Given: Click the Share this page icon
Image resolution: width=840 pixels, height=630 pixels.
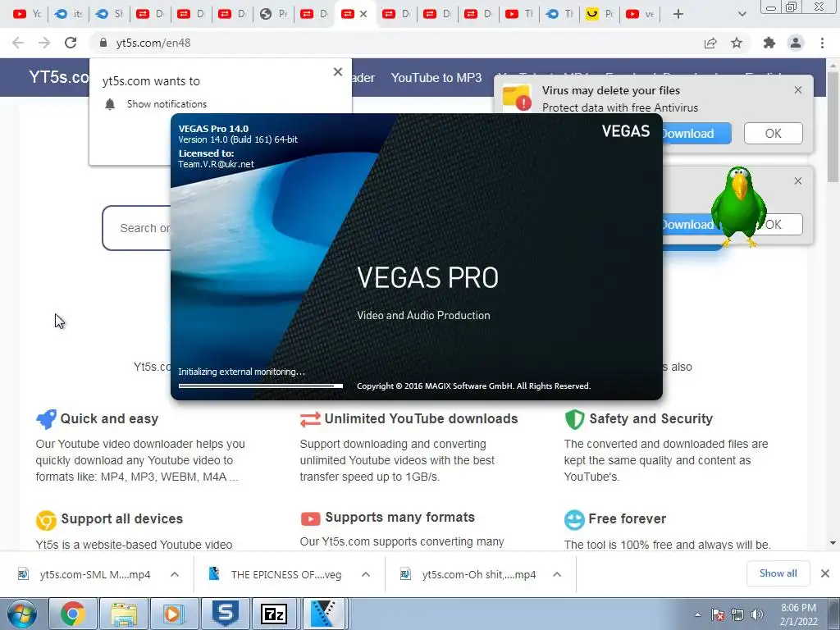Looking at the screenshot, I should 710,43.
